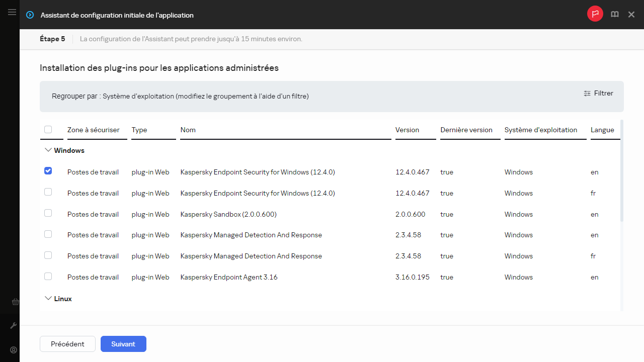
Task: Open the user account icon in the sidebar
Action: tap(14, 350)
